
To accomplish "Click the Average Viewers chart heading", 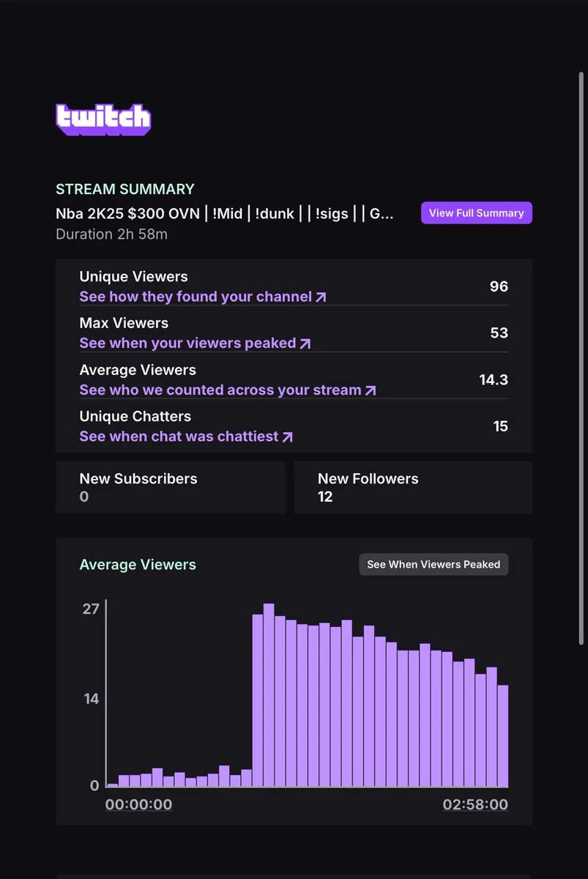I will [138, 565].
